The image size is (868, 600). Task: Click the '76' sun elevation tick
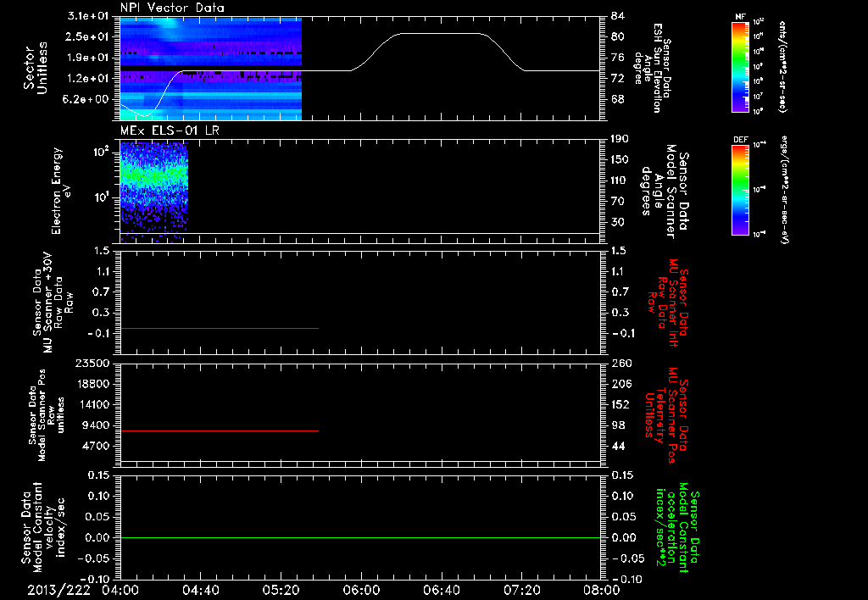[618, 58]
